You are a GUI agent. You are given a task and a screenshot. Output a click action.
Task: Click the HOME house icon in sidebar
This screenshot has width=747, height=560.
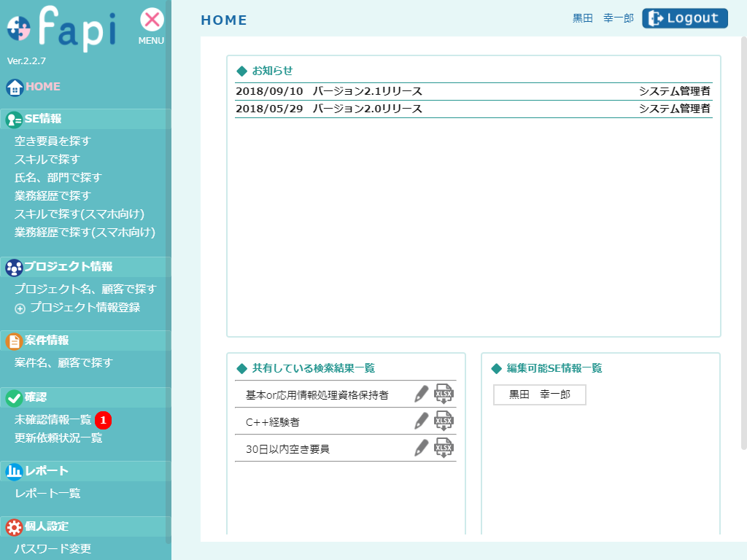15,87
